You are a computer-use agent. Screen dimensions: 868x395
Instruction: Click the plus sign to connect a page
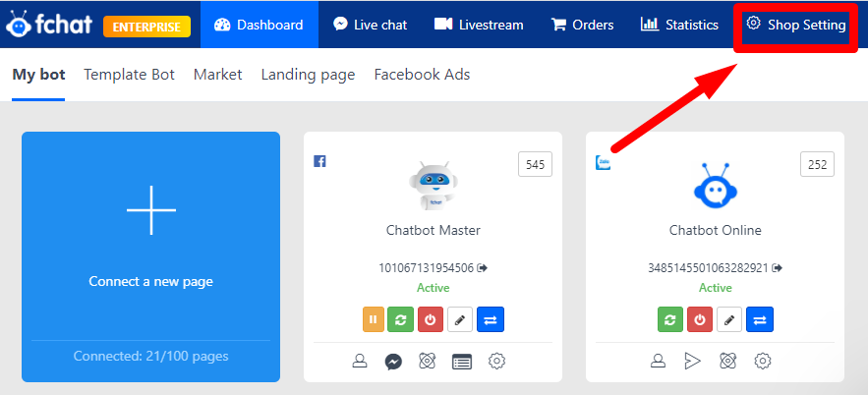(x=151, y=210)
